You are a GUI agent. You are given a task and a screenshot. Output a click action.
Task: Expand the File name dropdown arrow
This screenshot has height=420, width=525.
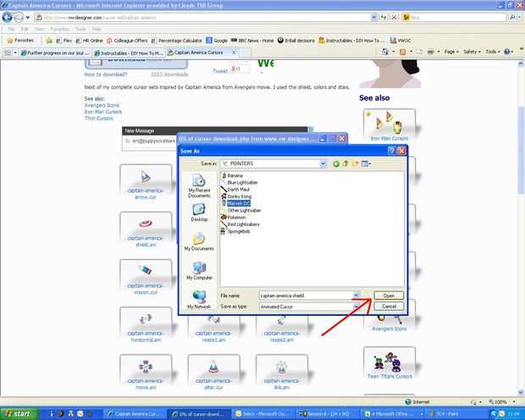[356, 296]
